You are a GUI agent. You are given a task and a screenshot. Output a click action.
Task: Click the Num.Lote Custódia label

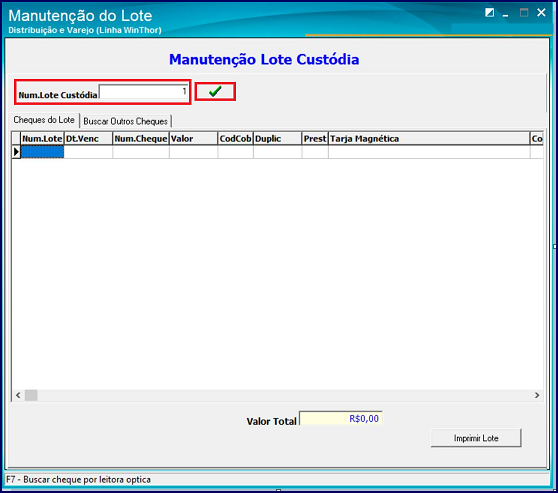pos(58,95)
